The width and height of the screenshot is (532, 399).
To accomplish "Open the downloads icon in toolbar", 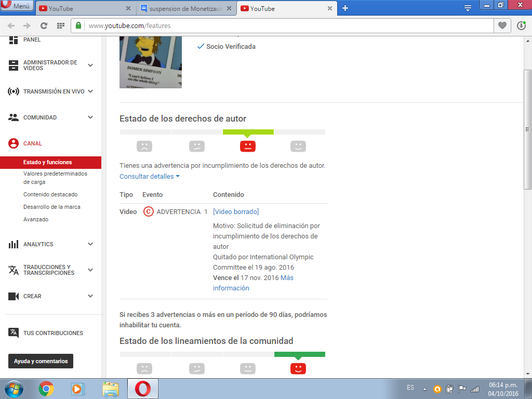I will [521, 25].
